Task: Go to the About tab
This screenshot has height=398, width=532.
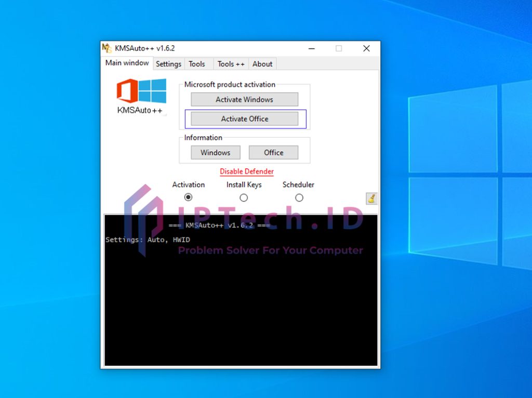Action: (x=262, y=64)
